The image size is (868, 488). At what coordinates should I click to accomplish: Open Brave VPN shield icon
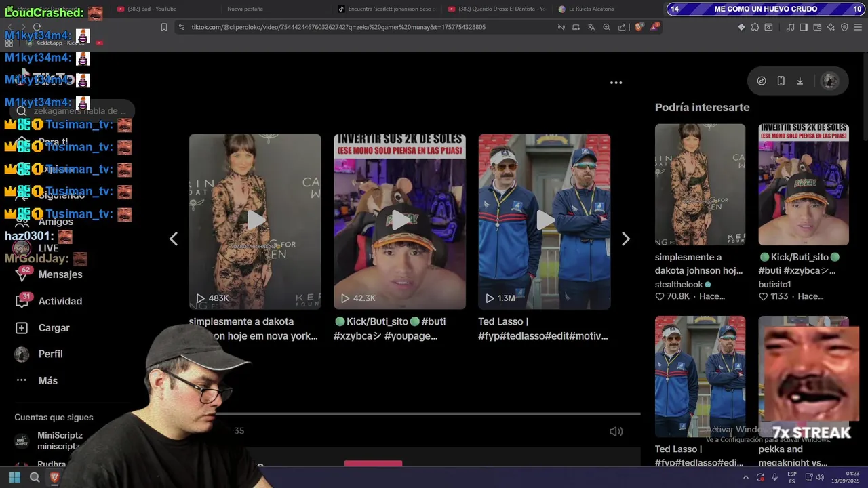point(844,27)
